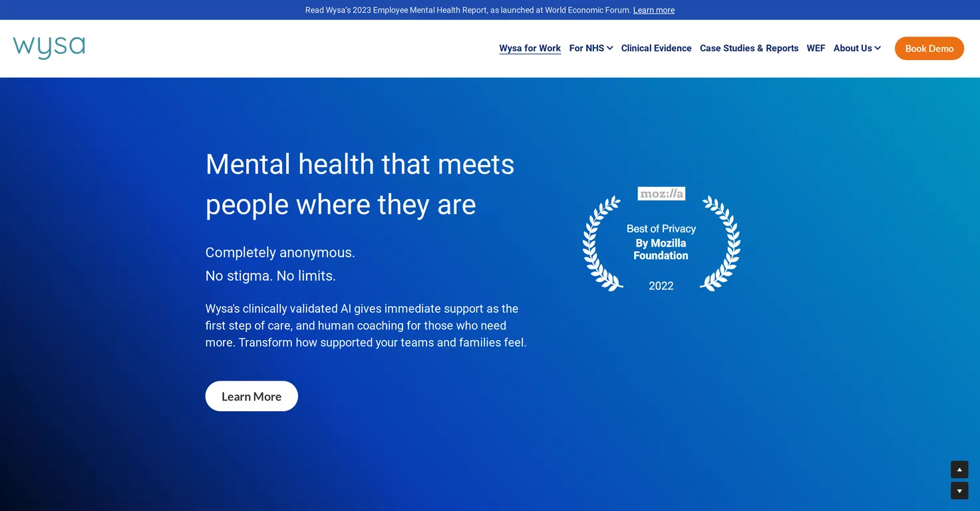Expand the For NHS dropdown chevron
Viewport: 980px width, 511px height.
[610, 48]
